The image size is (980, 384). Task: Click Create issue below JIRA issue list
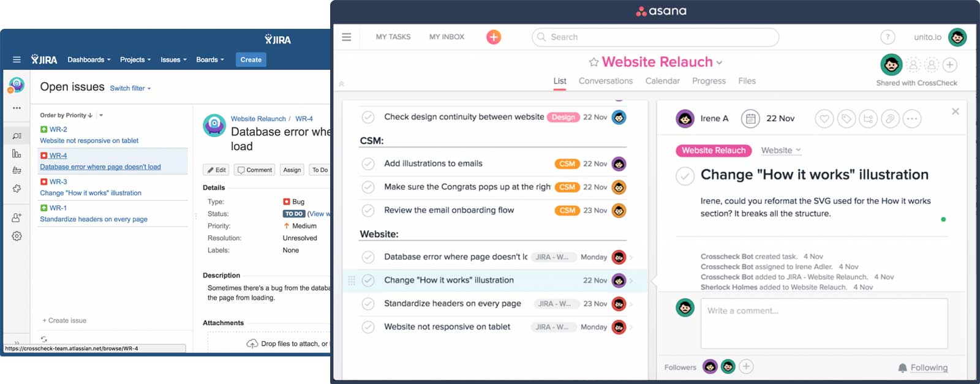click(x=64, y=320)
